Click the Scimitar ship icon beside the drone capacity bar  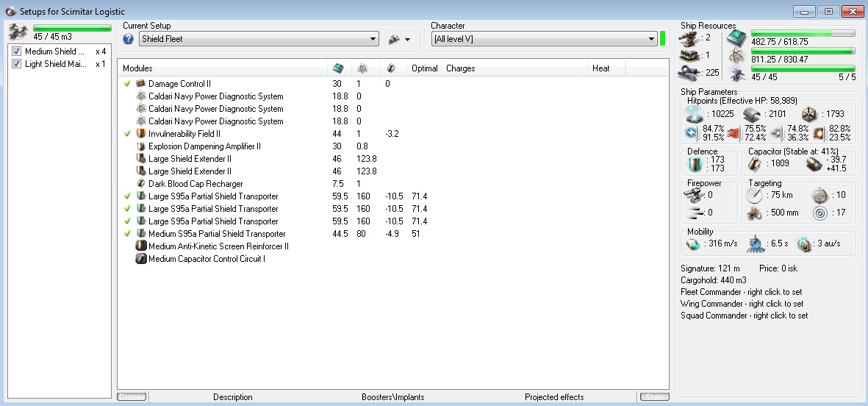19,32
